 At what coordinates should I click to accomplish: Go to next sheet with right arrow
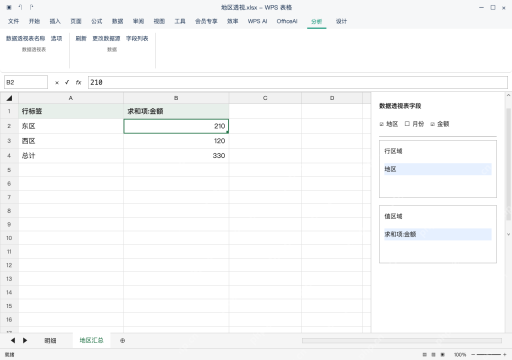pyautogui.click(x=25, y=340)
